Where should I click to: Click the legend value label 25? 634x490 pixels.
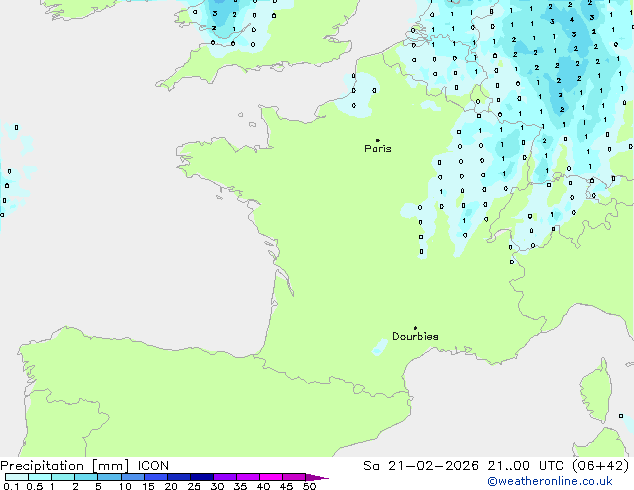coord(194,486)
